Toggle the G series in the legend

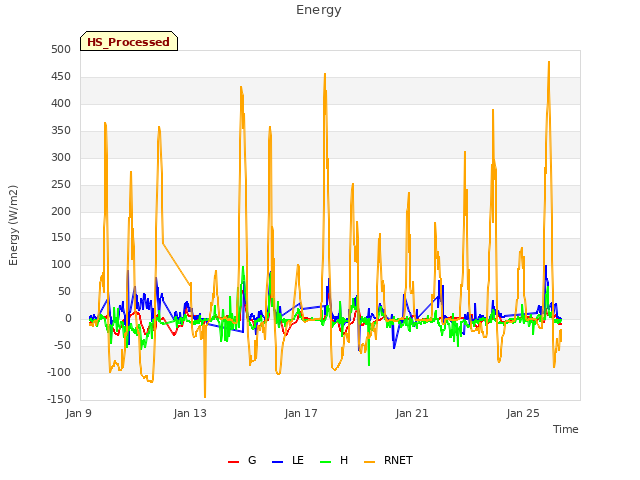(x=242, y=460)
